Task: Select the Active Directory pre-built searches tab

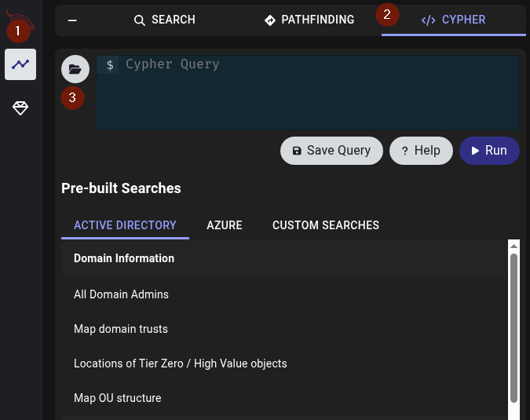Action: 125,225
